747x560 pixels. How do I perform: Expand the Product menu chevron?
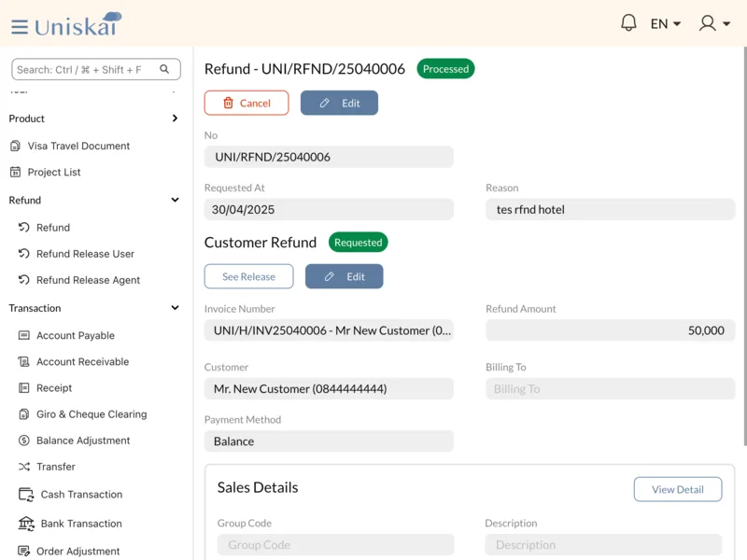coord(175,119)
